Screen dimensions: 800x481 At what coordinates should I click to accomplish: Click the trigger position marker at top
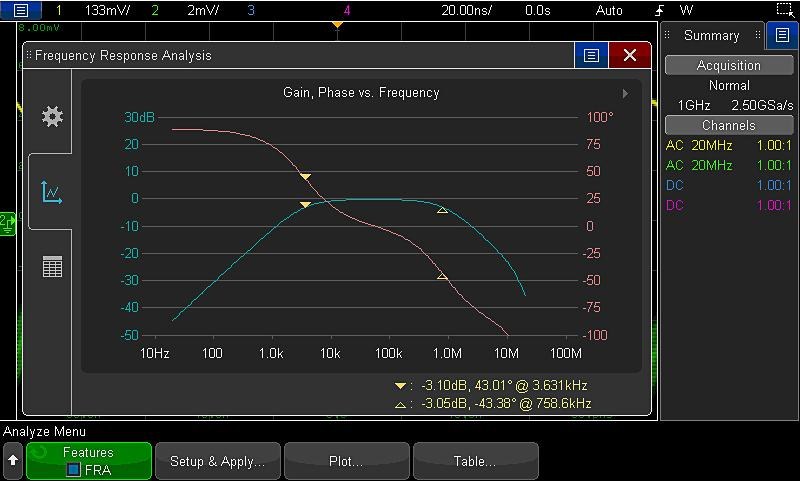click(337, 24)
